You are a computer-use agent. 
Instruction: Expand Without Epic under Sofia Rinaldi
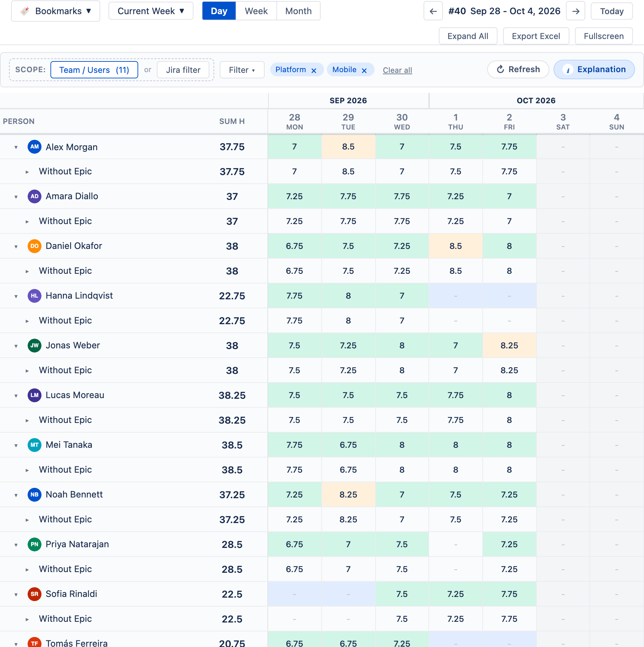tap(27, 619)
